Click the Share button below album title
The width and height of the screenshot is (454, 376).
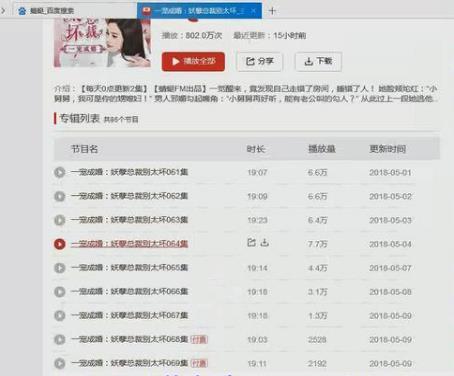tap(260, 62)
